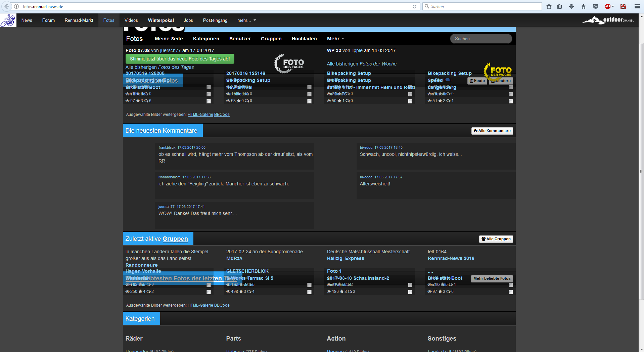This screenshot has height=352, width=644.
Task: Go to the Hochladen menu item
Action: pyautogui.click(x=304, y=39)
